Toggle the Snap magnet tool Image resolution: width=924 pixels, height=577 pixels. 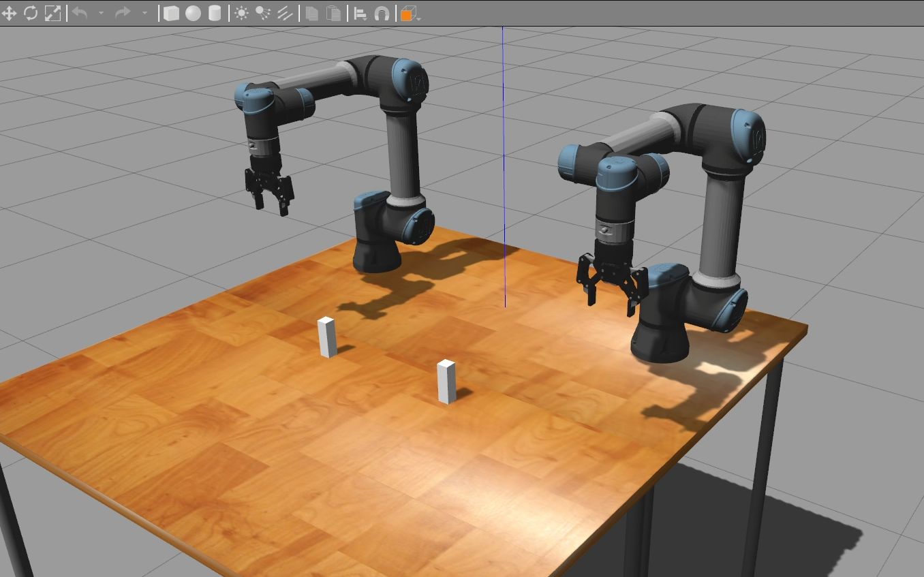382,13
